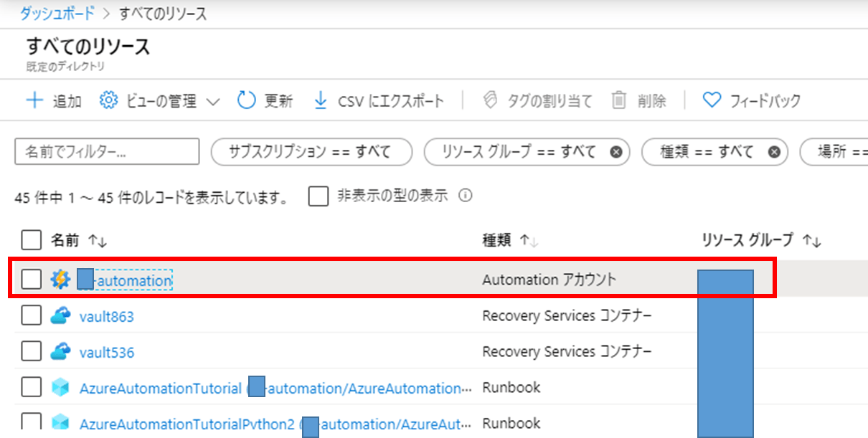
Task: Click the 追加 button label
Action: 67,101
